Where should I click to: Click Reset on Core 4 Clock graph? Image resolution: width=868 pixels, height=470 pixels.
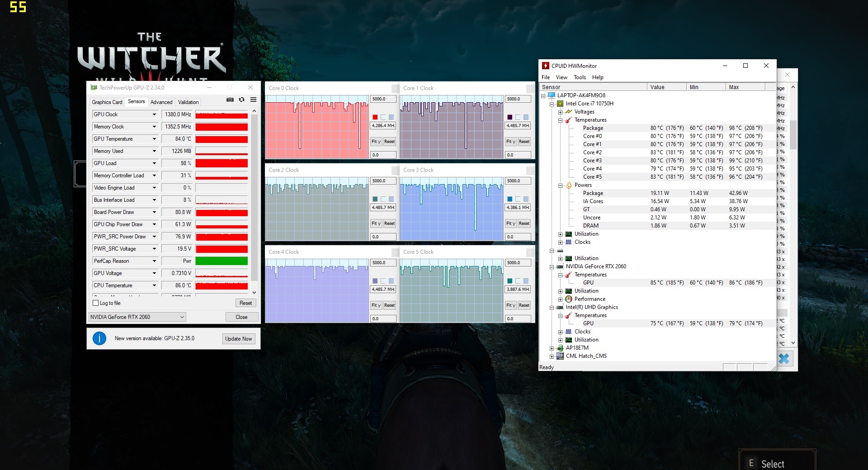(390, 305)
